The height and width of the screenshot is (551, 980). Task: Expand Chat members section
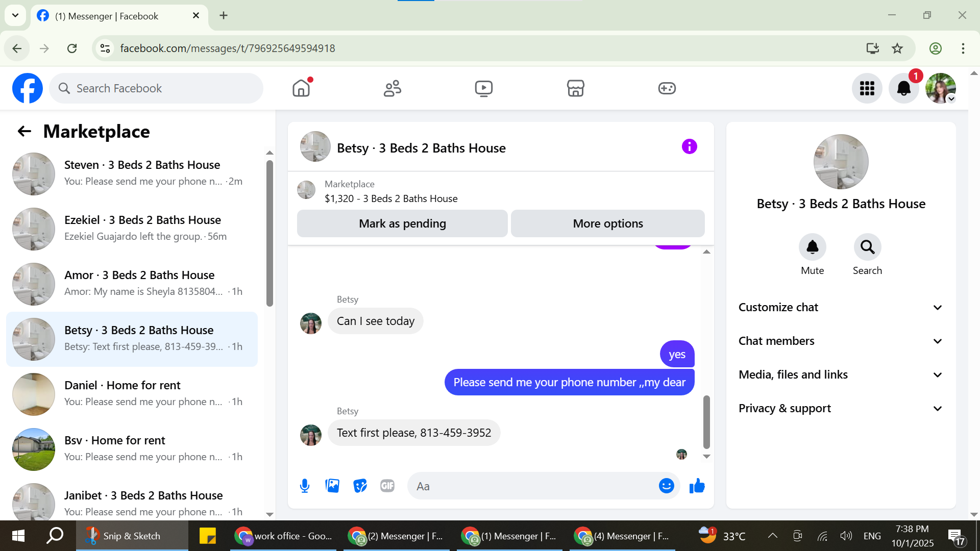(841, 341)
